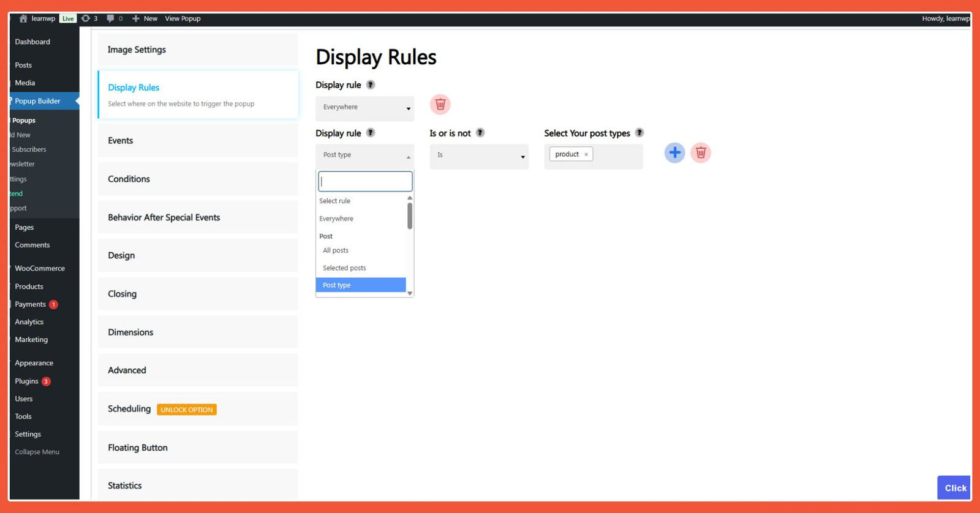Open Popup Builder menu
This screenshot has height=513, width=980.
44,101
